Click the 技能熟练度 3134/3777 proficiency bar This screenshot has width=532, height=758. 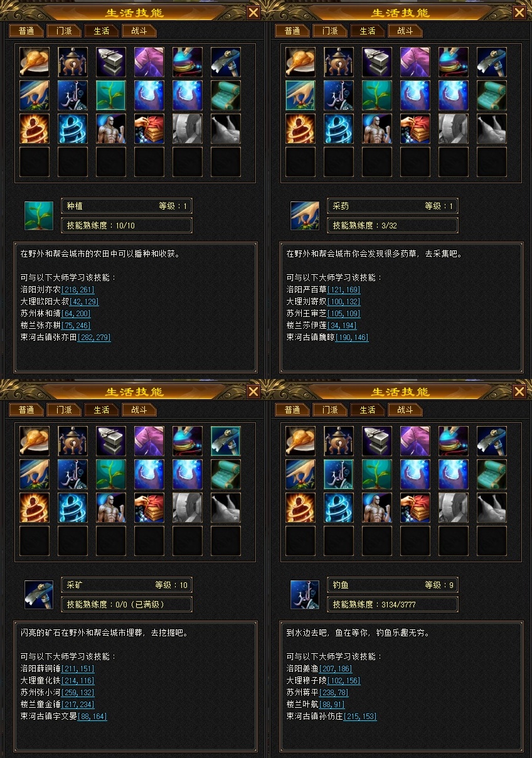click(393, 604)
